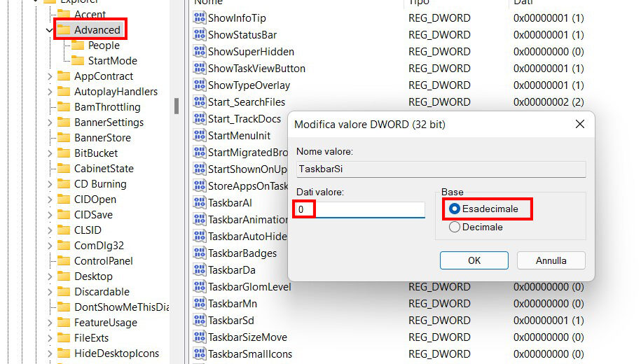641x364 pixels.
Task: Expand the CD Burning key
Action: coord(50,184)
